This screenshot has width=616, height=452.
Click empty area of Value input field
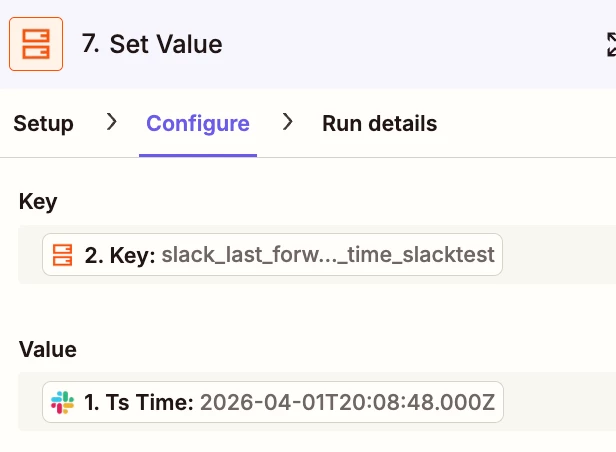point(560,403)
